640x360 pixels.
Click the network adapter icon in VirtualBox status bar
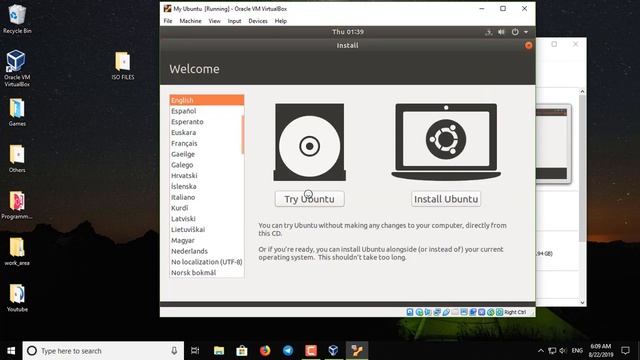click(x=437, y=312)
